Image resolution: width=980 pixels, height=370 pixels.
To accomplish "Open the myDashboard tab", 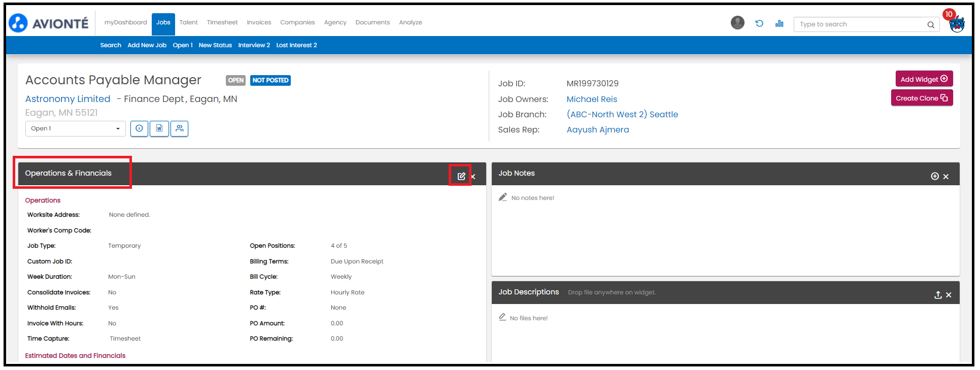I will pyautogui.click(x=125, y=22).
